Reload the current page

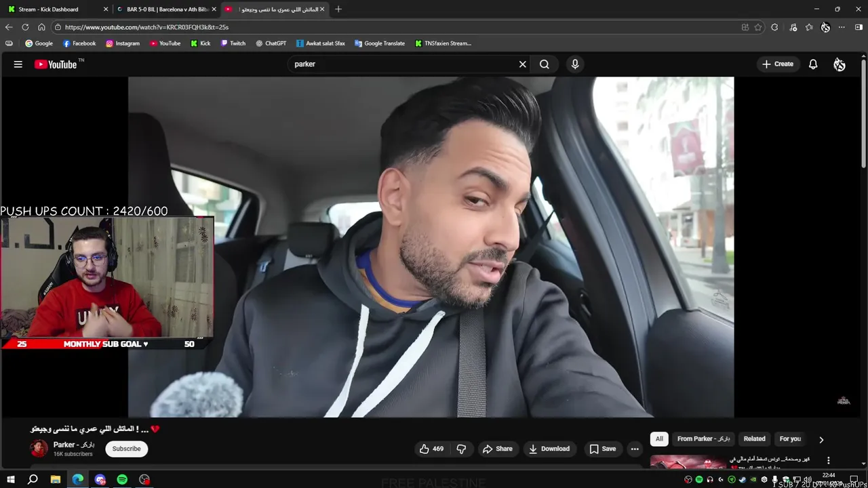[x=25, y=27]
